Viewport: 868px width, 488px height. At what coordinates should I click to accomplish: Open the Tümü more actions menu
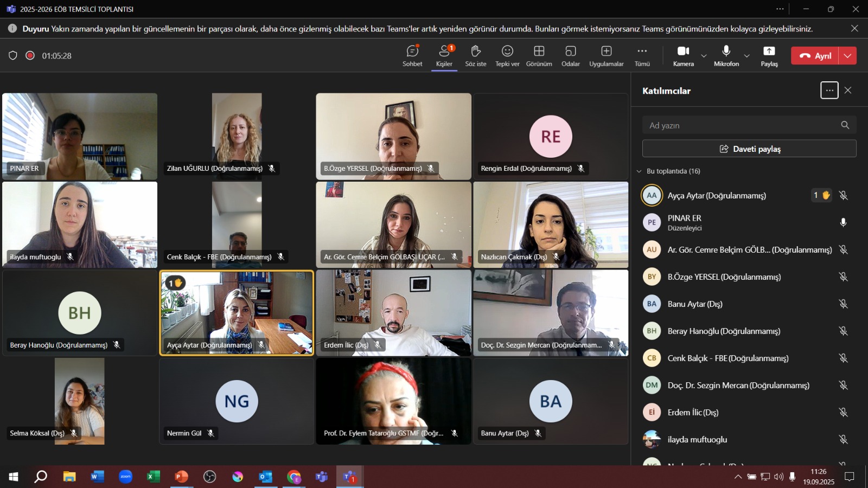(642, 55)
